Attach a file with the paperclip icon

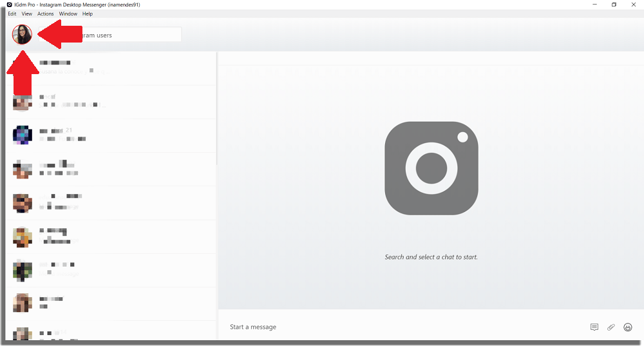click(611, 327)
